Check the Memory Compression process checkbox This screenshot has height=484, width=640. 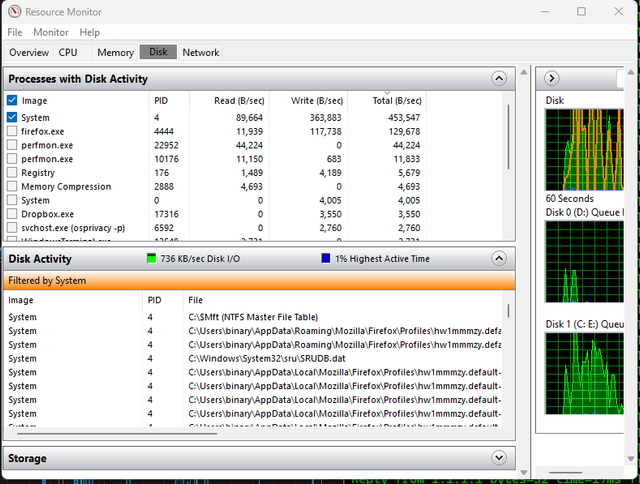coord(12,186)
